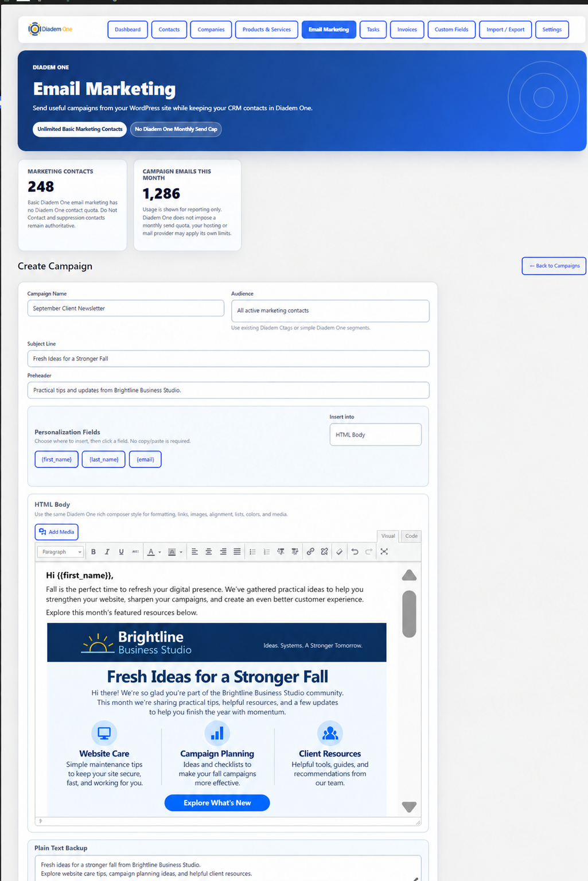Insert a bulleted list
Screen dimensions: 588x881
point(252,552)
